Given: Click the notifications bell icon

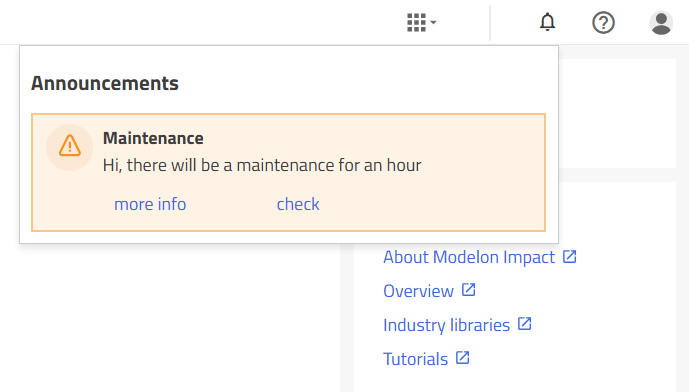Looking at the screenshot, I should click(548, 22).
